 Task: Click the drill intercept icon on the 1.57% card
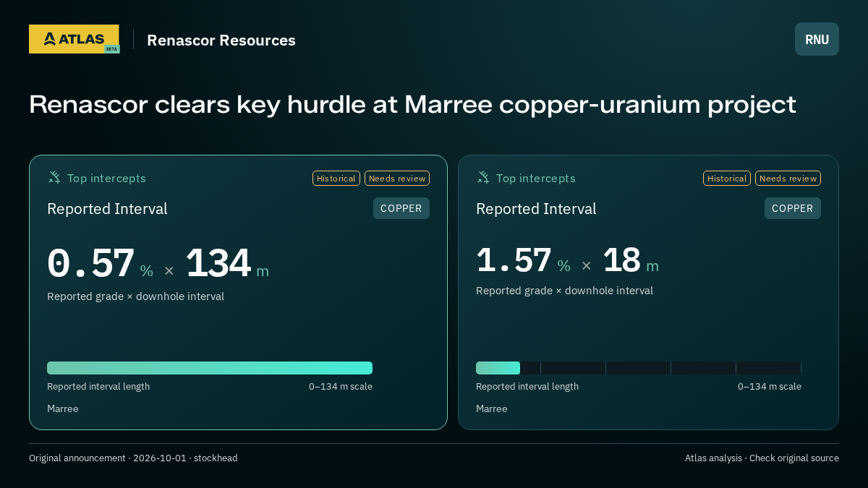(483, 177)
